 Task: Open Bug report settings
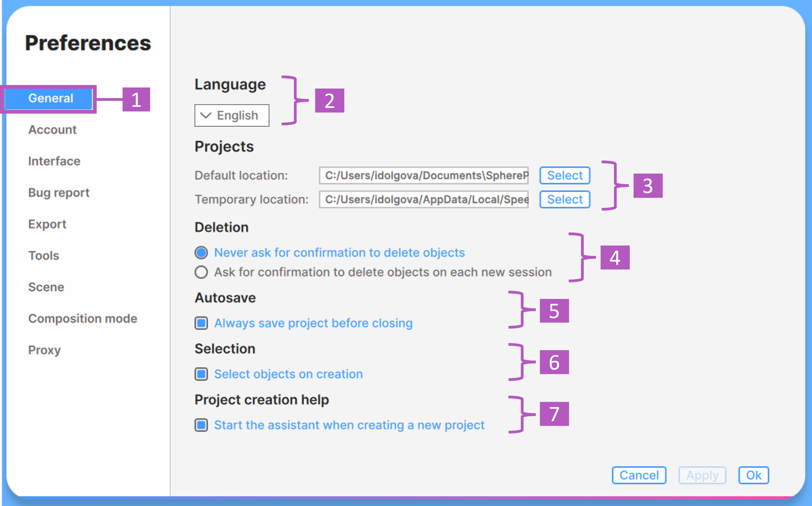(x=59, y=193)
